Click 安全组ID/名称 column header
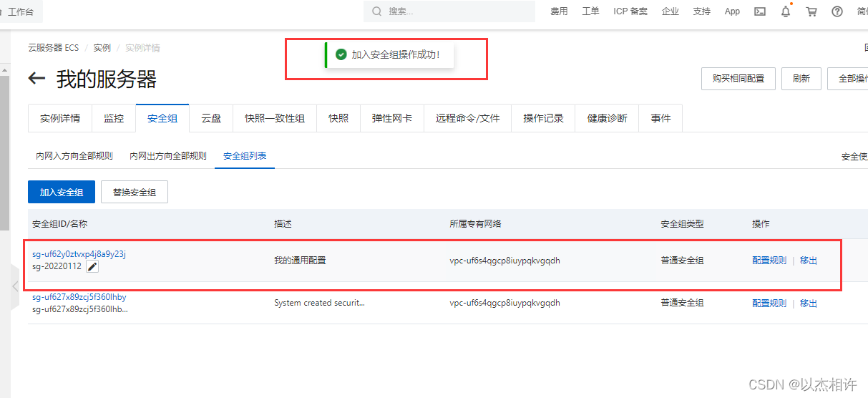 click(60, 224)
